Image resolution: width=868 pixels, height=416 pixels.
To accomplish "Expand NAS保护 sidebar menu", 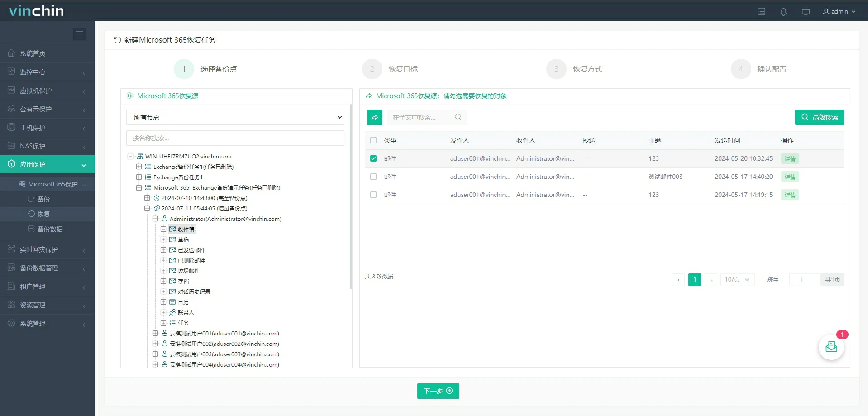I will point(48,146).
